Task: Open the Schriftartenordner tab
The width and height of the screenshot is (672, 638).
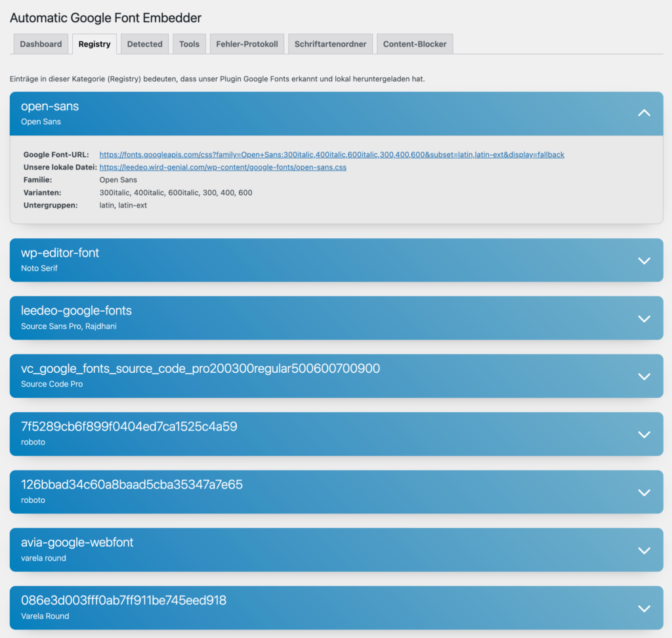Action: click(x=330, y=43)
